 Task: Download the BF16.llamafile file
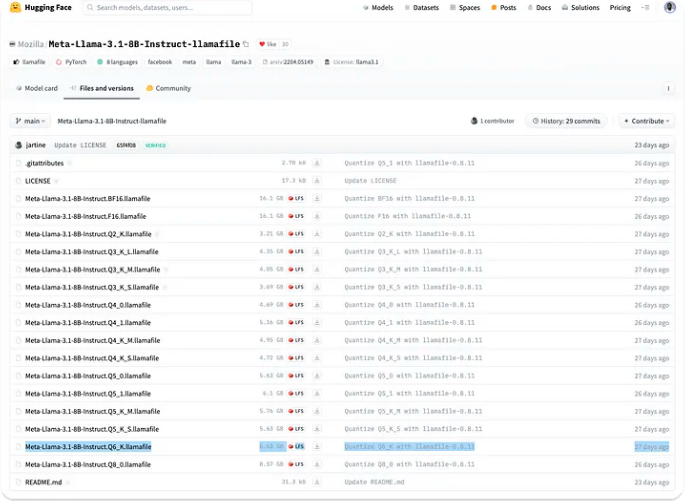click(317, 199)
